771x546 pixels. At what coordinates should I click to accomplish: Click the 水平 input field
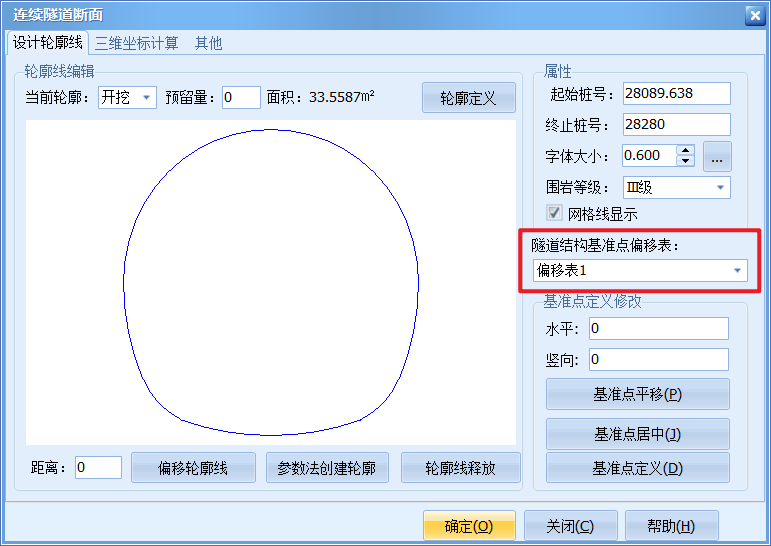pos(659,329)
